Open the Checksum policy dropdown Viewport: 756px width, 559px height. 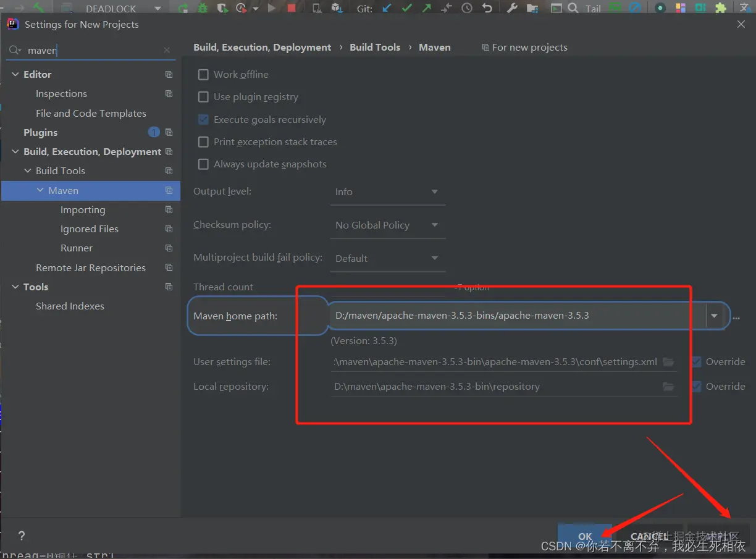pos(387,225)
